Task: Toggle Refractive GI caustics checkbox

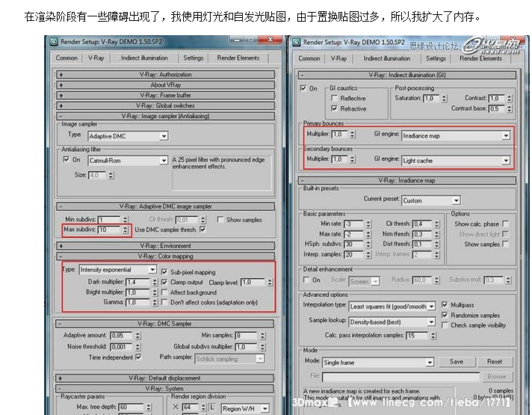Action: tap(334, 108)
